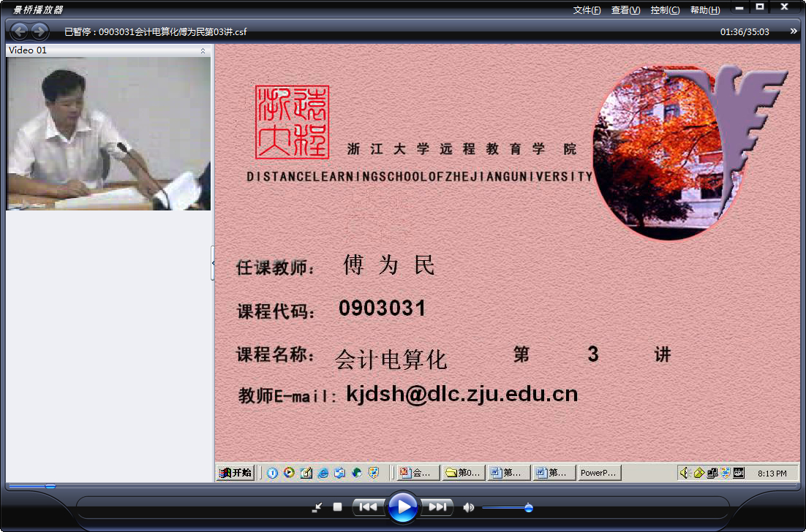This screenshot has height=532, width=806.
Task: Go back with the left arrow button
Action: [20, 31]
